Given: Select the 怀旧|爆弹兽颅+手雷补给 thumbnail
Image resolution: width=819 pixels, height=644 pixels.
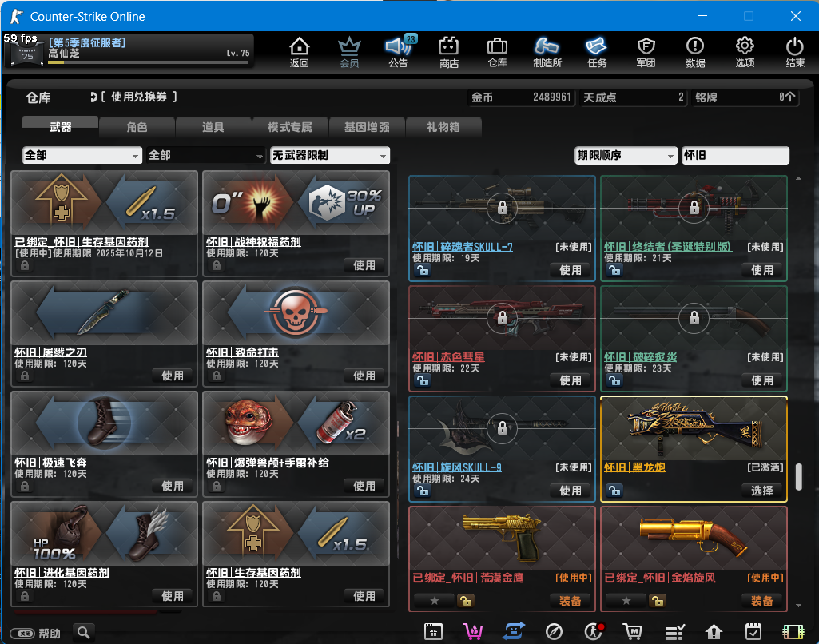Looking at the screenshot, I should pos(296,423).
